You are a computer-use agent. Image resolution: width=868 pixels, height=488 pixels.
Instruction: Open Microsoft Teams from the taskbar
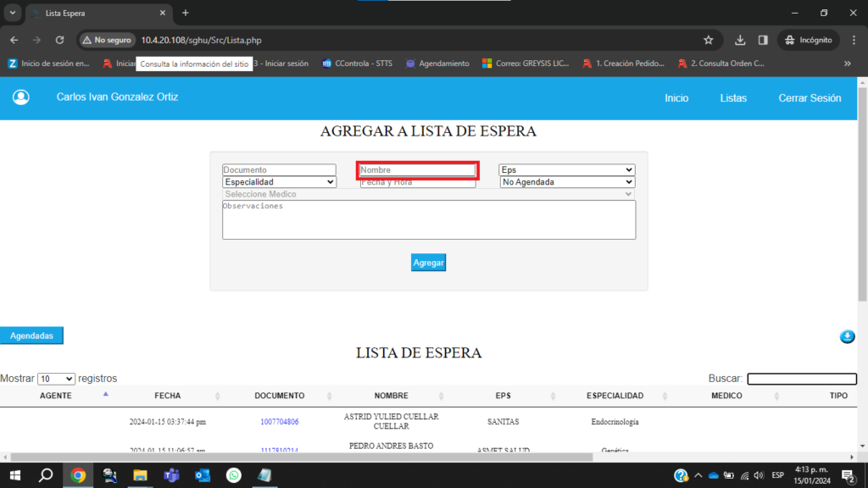point(171,475)
